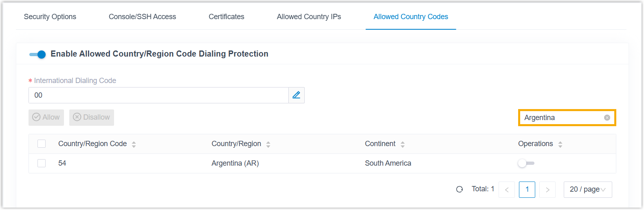Click the Allow button
This screenshot has width=644, height=210.
(x=46, y=118)
